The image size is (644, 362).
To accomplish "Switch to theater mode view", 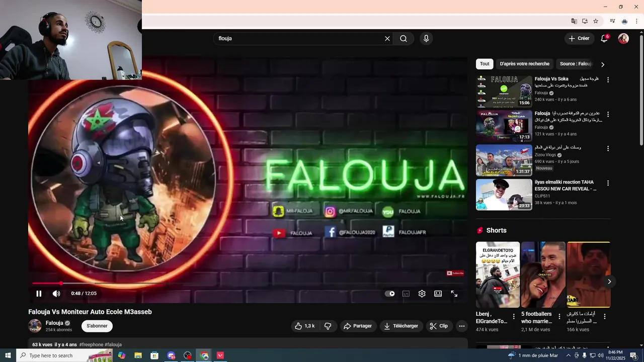I will tap(438, 294).
